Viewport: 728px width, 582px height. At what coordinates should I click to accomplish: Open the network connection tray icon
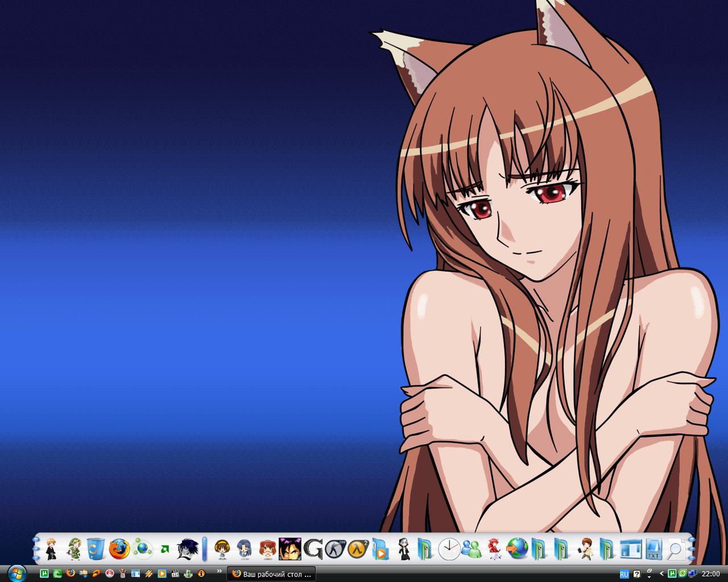(693, 573)
